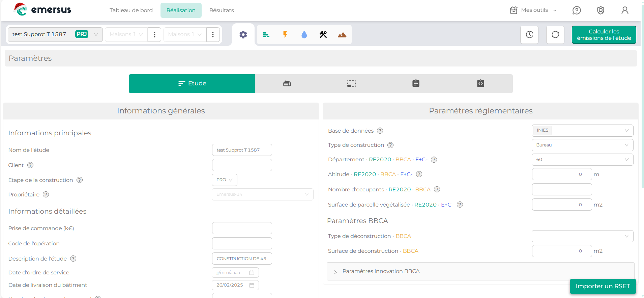Switch to the code clipboard tab icon
The width and height of the screenshot is (644, 298).
[480, 84]
